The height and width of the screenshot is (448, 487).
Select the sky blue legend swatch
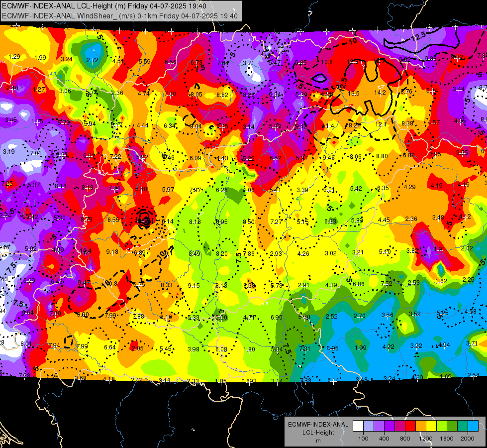pyautogui.click(x=473, y=426)
